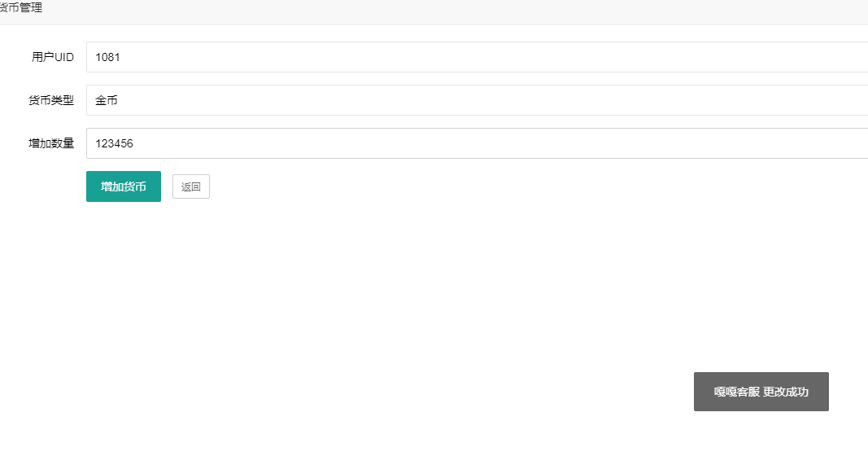
Task: Click the green 增加货币 button
Action: (124, 186)
